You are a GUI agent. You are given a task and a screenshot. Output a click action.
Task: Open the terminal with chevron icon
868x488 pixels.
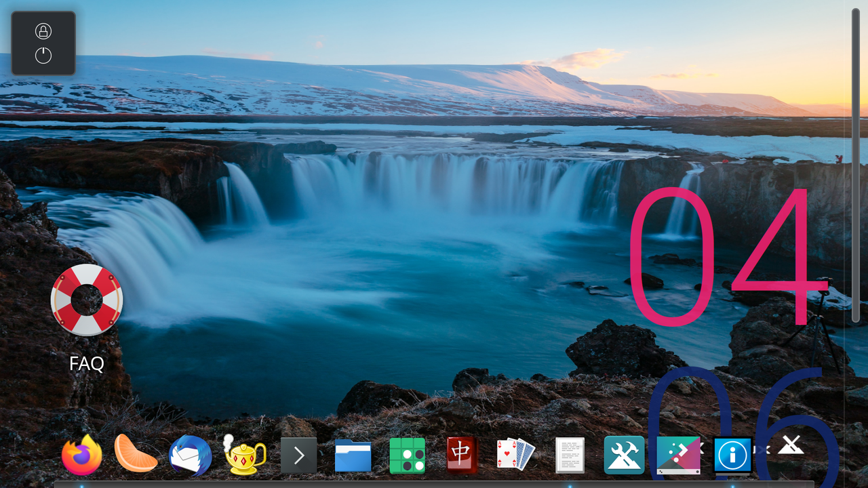[x=299, y=455]
